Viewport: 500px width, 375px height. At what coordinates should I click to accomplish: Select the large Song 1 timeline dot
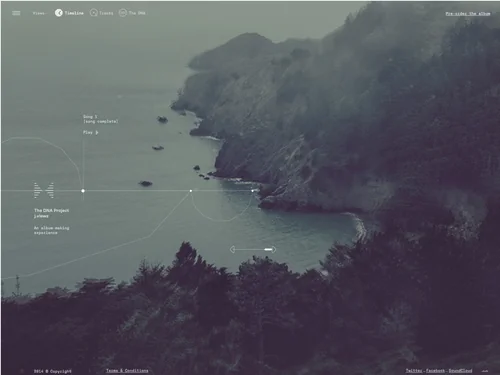(x=83, y=191)
